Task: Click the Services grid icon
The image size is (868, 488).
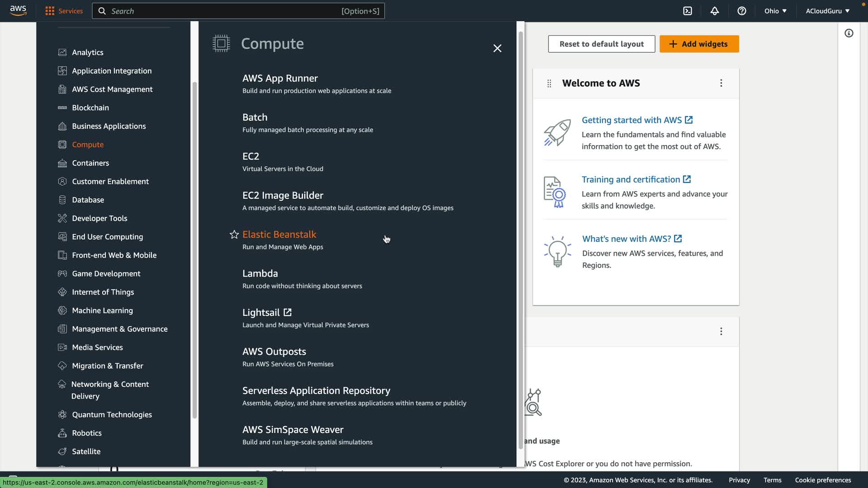Action: point(50,11)
